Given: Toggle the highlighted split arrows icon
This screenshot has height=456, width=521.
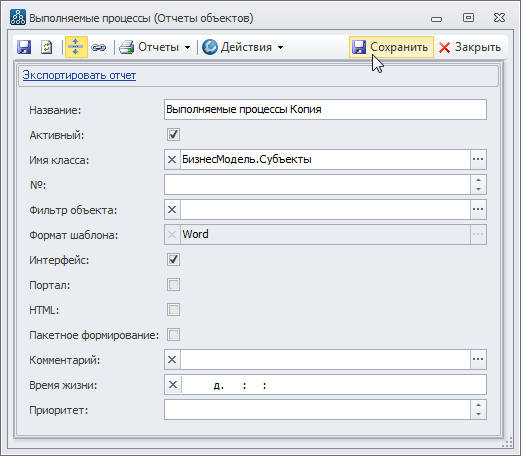Looking at the screenshot, I should (76, 47).
